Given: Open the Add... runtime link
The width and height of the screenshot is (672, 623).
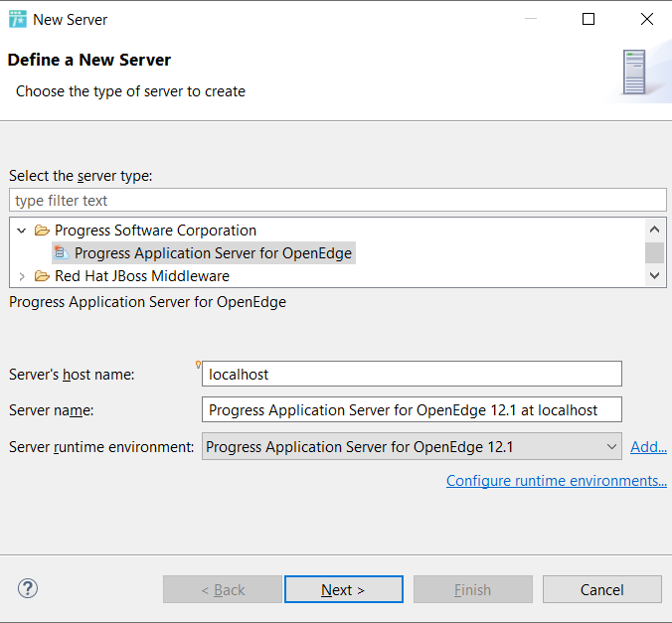Looking at the screenshot, I should (x=648, y=447).
